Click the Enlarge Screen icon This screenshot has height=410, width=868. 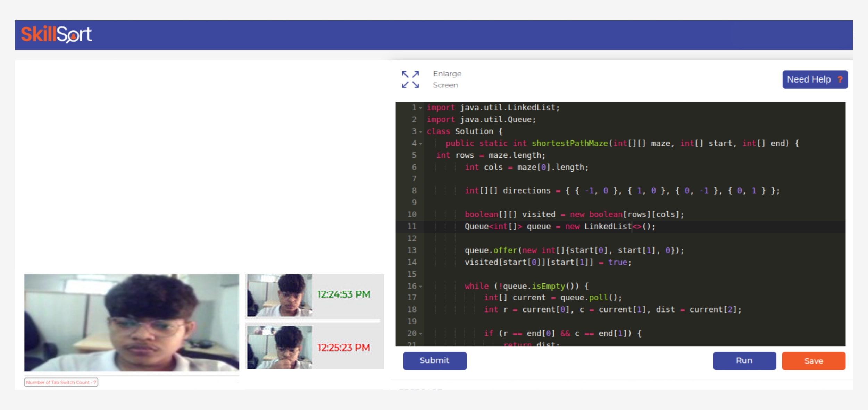[410, 79]
